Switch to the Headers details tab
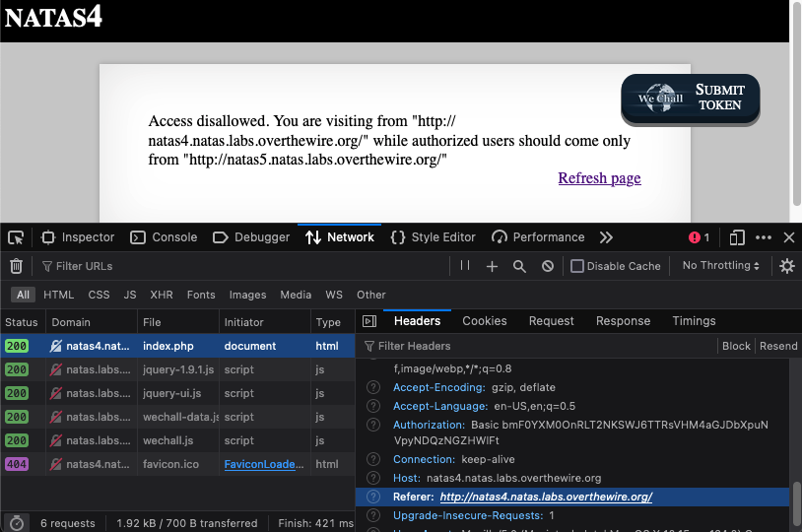 tap(417, 321)
